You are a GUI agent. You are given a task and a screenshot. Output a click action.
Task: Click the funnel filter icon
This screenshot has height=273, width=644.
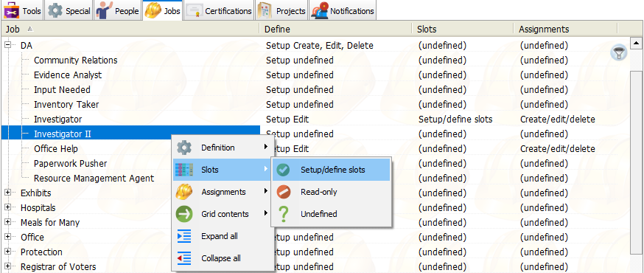(618, 52)
